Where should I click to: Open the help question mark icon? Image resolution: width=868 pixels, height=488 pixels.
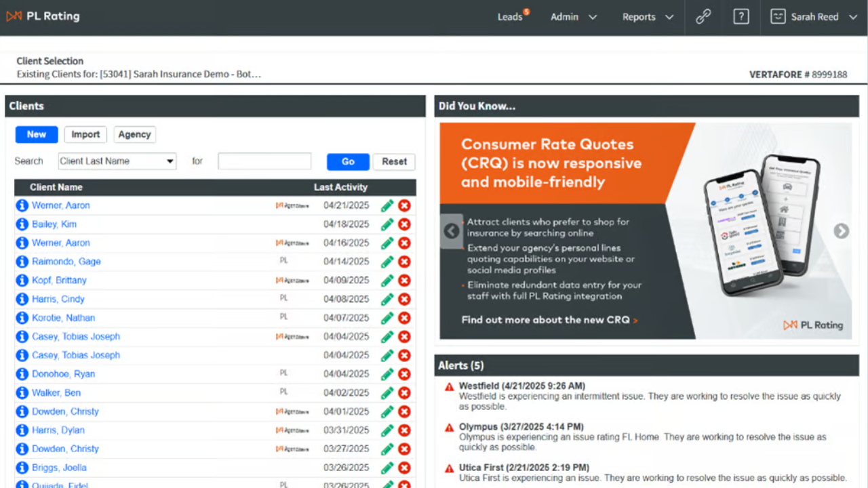click(741, 17)
